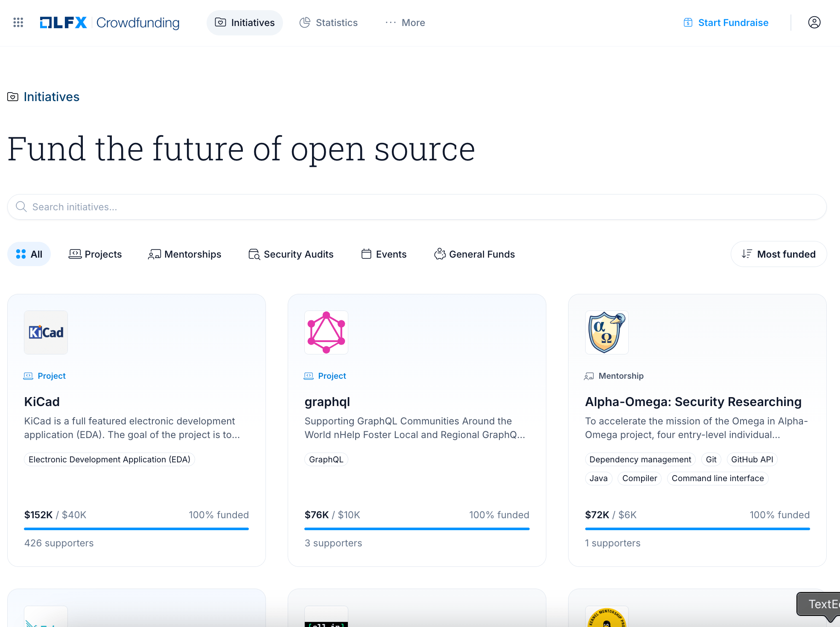Expand the More menu
Image resolution: width=840 pixels, height=627 pixels.
pos(405,23)
